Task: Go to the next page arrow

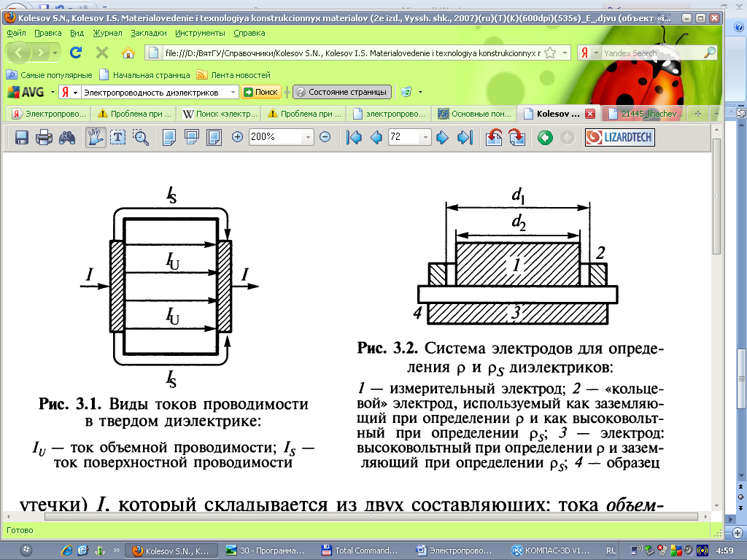Action: pyautogui.click(x=442, y=138)
